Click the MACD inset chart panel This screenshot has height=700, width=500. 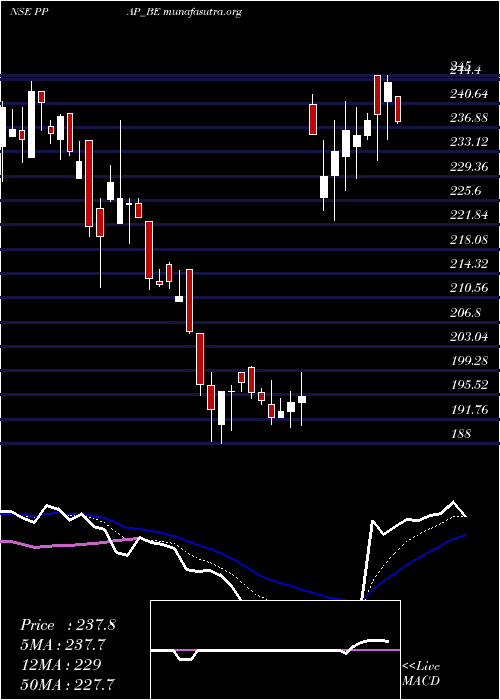pos(275,650)
